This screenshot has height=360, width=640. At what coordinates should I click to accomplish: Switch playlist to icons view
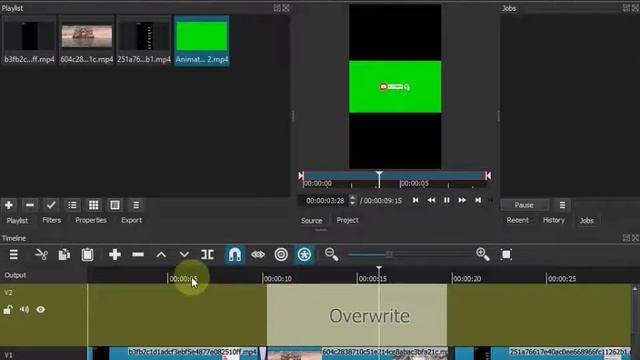(115, 205)
